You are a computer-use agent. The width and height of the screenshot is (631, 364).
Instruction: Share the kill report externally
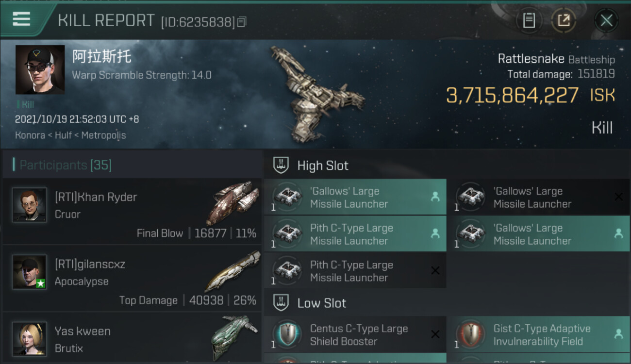point(563,20)
